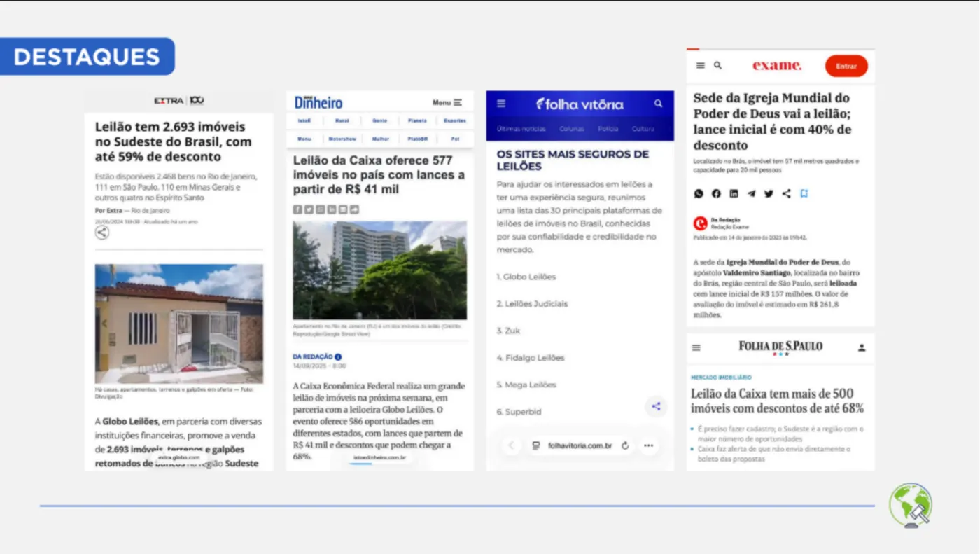
Task: Share Exame article via WhatsApp icon
Action: pyautogui.click(x=699, y=194)
